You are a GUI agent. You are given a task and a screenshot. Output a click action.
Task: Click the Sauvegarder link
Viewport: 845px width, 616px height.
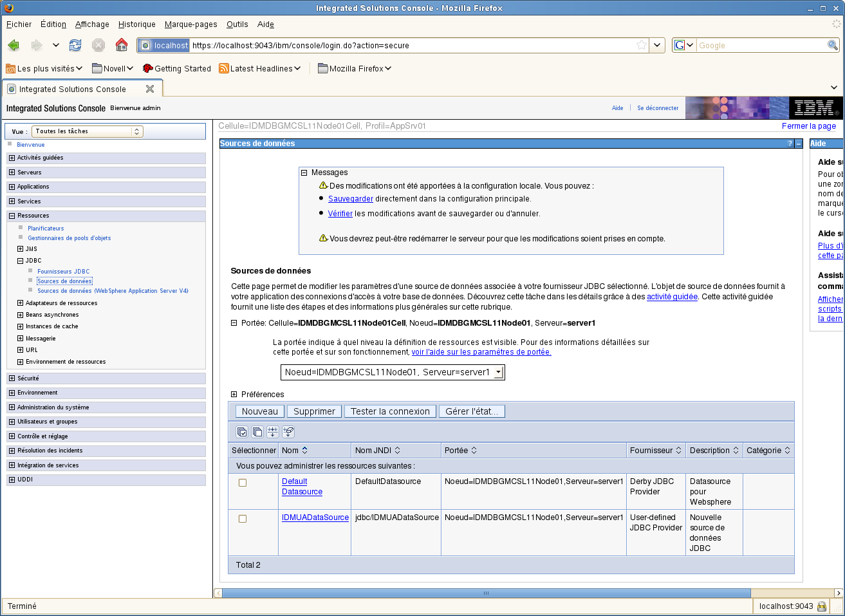350,199
